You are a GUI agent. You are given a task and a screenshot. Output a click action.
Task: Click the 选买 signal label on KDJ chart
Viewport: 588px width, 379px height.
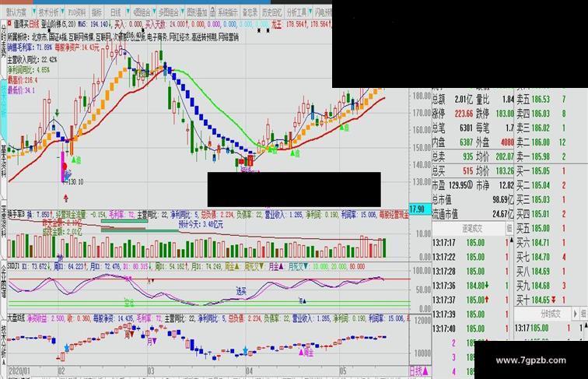pyautogui.click(x=241, y=291)
